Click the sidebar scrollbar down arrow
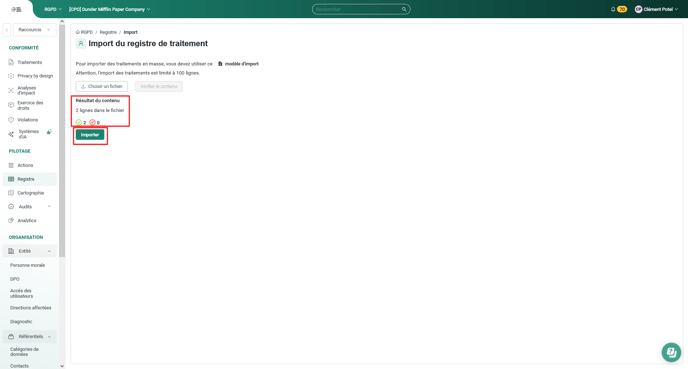This screenshot has width=688, height=369. point(62,366)
